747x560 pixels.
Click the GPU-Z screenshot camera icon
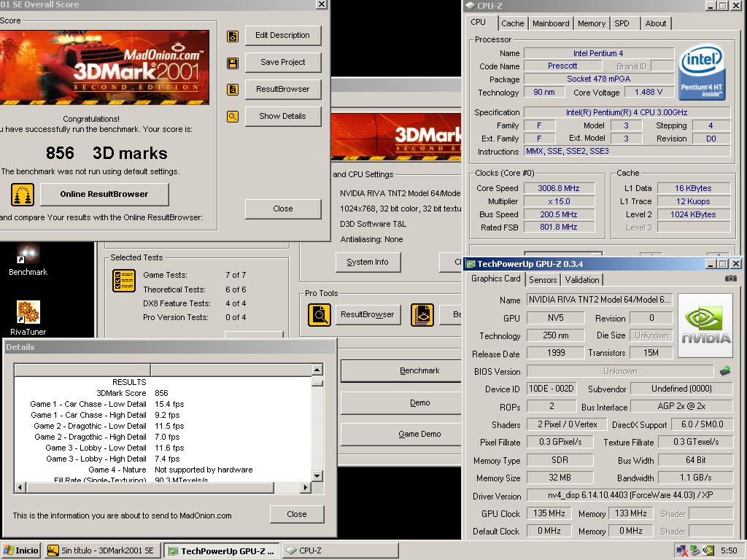click(x=731, y=279)
